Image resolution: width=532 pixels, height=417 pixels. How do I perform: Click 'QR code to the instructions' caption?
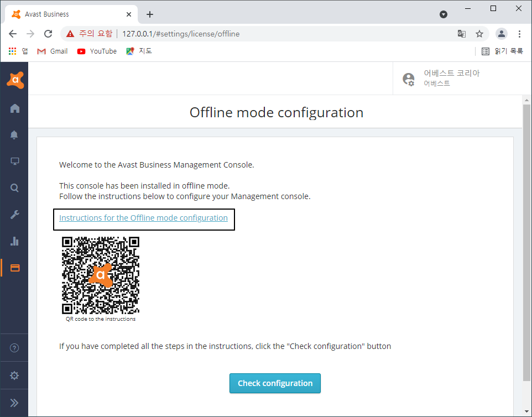[x=101, y=319]
